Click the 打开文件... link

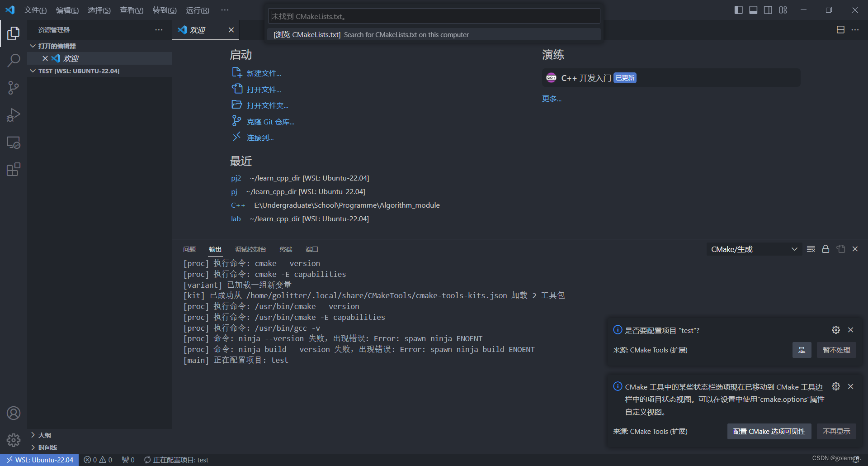pos(264,90)
